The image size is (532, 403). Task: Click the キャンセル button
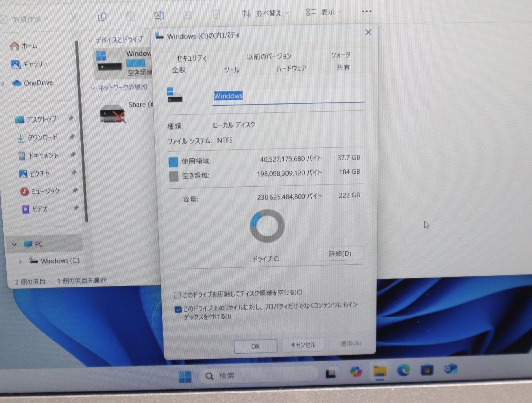coord(303,345)
